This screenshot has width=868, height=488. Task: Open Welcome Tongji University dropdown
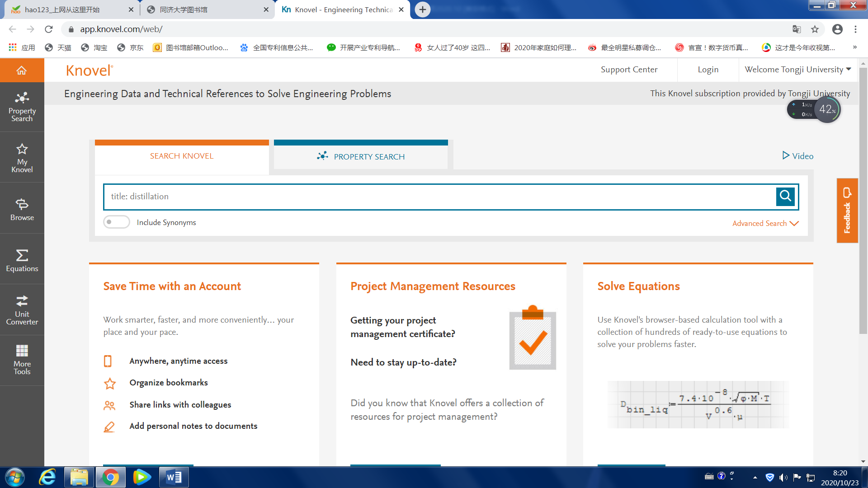tap(798, 70)
